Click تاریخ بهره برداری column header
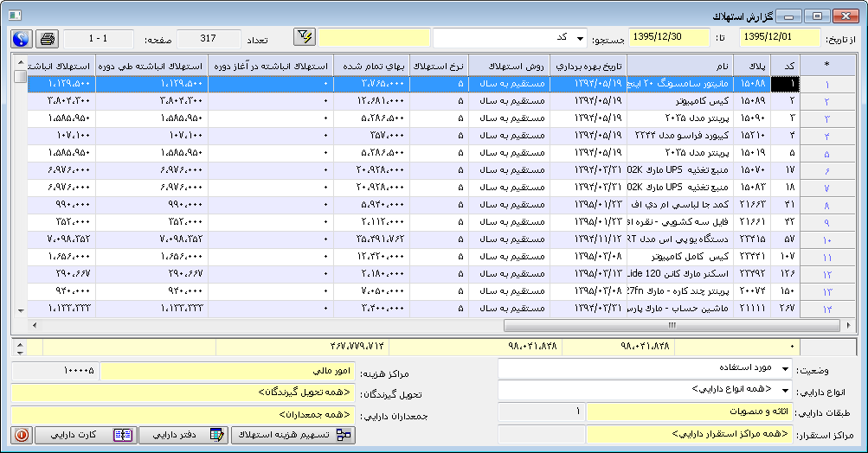The image size is (868, 453). click(x=588, y=66)
